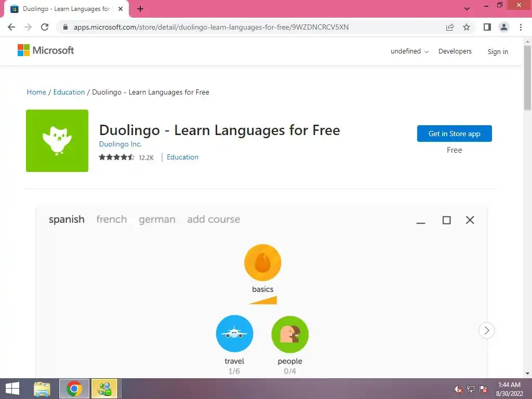The image size is (532, 399).
Task: Click the star rating
Action: click(117, 157)
